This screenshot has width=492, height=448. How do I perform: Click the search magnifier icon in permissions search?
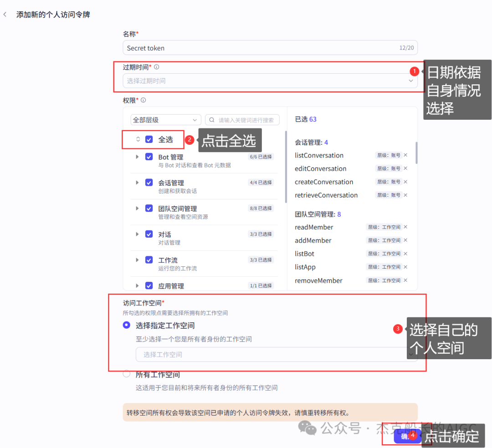(212, 120)
